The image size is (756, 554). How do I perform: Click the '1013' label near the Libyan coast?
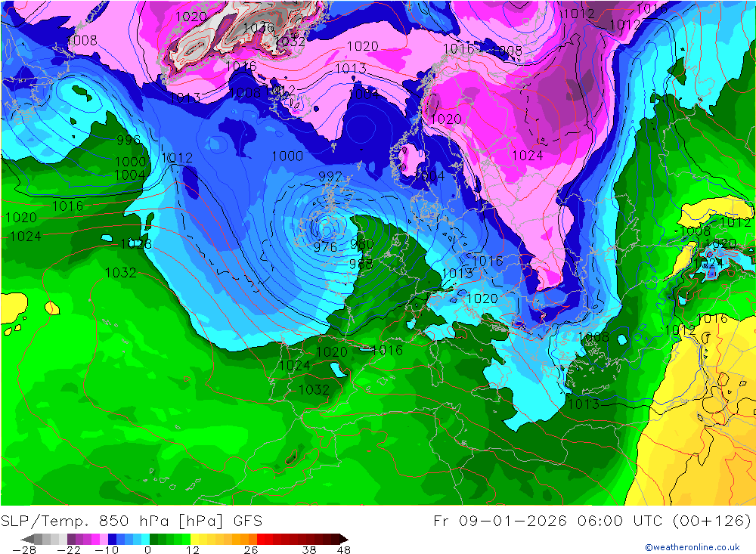tap(584, 404)
